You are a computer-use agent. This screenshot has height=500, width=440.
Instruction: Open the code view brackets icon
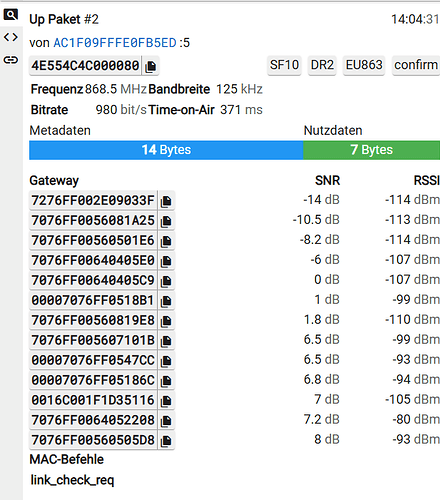point(11,37)
